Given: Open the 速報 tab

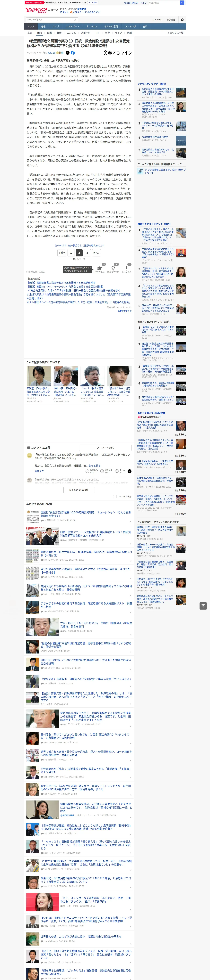Looking at the screenshot, I should click(x=43, y=26).
